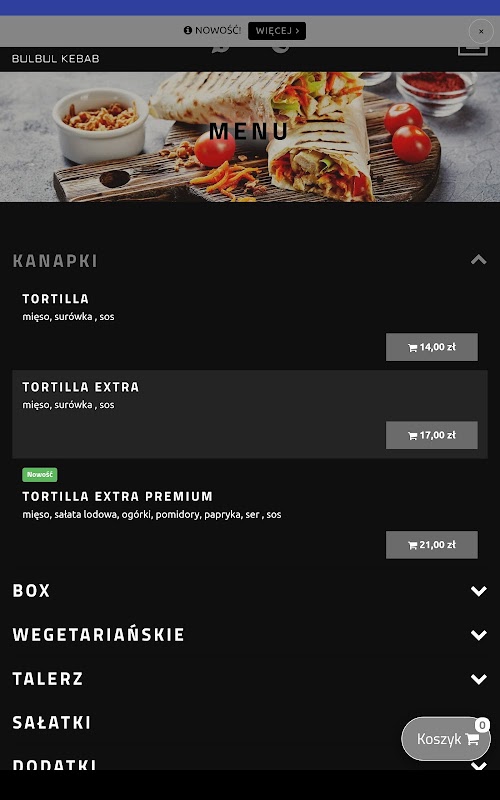Add Tortilla Extra 17,00 zł to cart
This screenshot has height=800, width=500.
pyautogui.click(x=432, y=435)
